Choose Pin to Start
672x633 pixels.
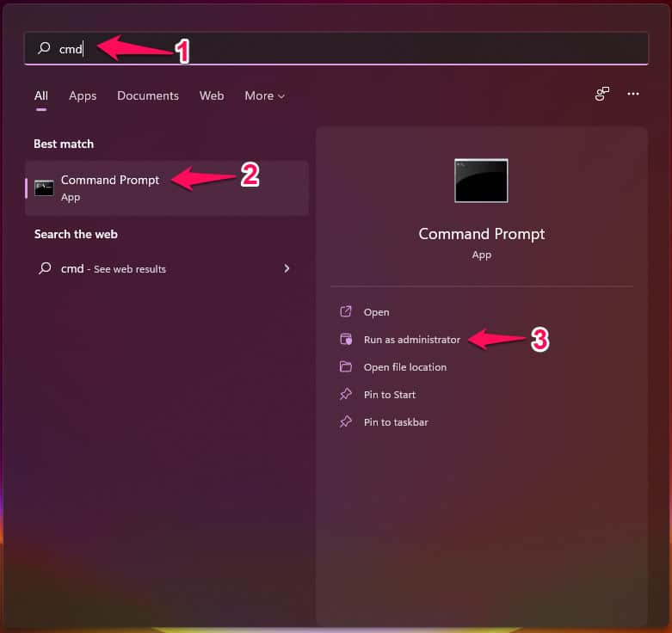point(390,395)
